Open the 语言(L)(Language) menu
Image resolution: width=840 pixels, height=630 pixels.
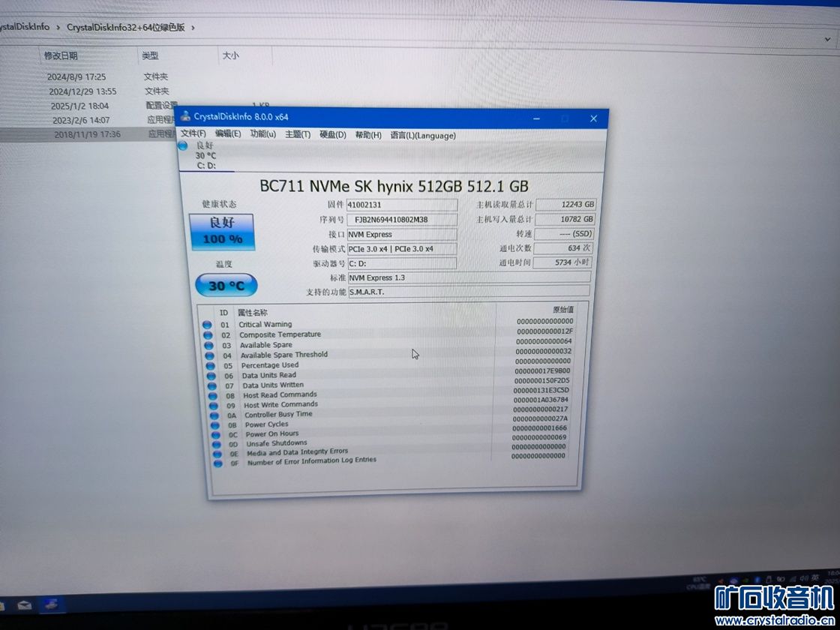click(x=423, y=136)
